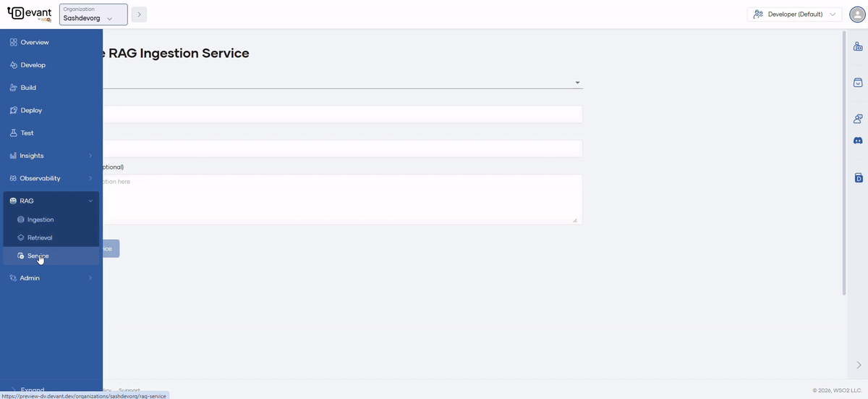Open the topmost right rail assistant icon

(858, 47)
